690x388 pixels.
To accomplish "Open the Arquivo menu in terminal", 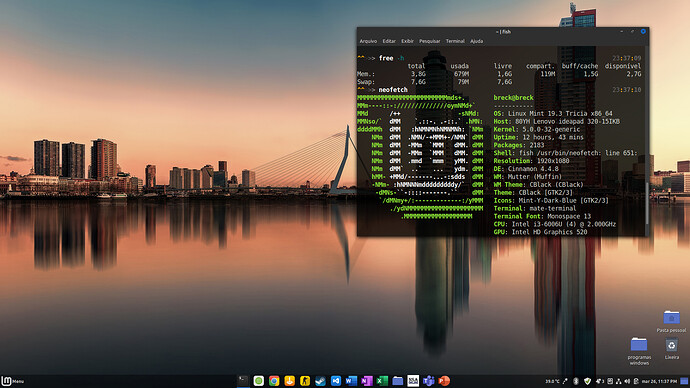I will click(368, 41).
